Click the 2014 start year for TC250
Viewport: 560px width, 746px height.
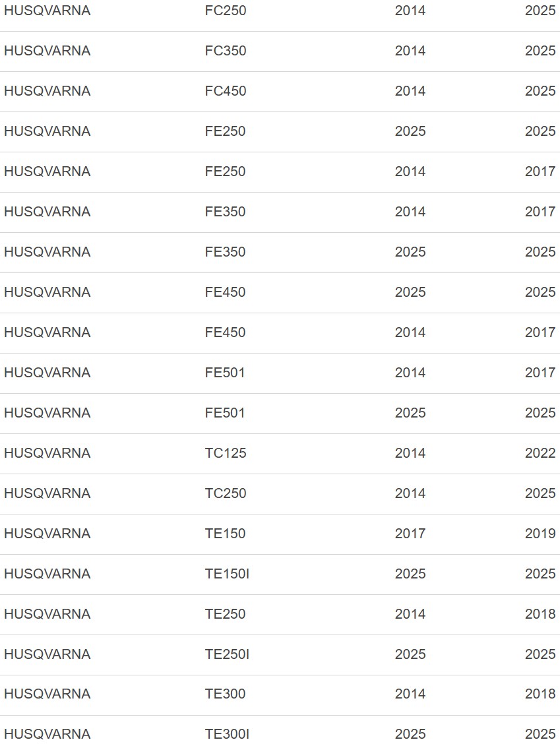410,494
